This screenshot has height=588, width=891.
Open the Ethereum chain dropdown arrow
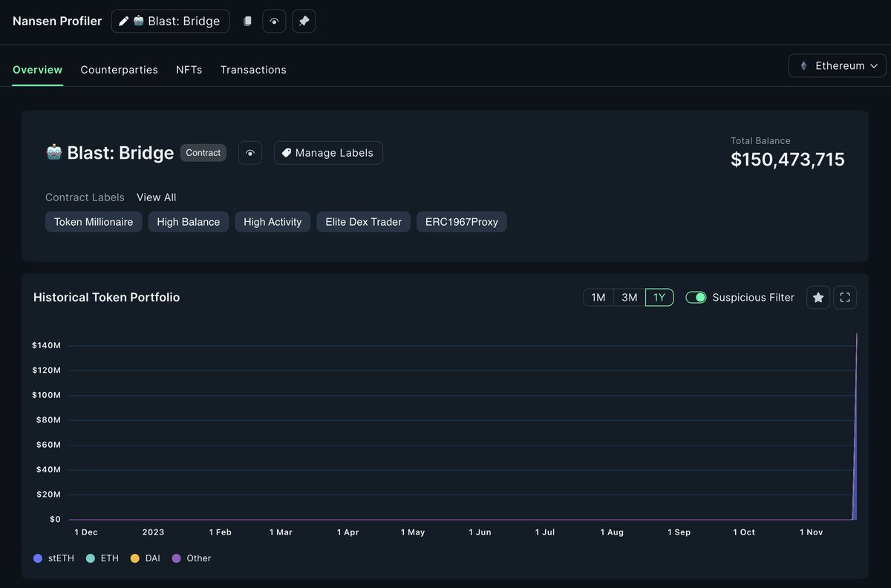point(873,66)
